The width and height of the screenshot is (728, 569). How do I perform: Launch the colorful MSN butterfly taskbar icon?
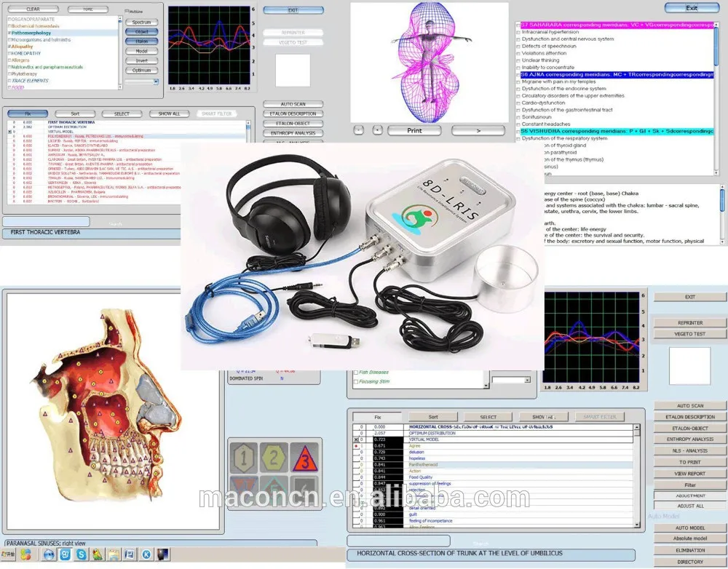pos(25,554)
